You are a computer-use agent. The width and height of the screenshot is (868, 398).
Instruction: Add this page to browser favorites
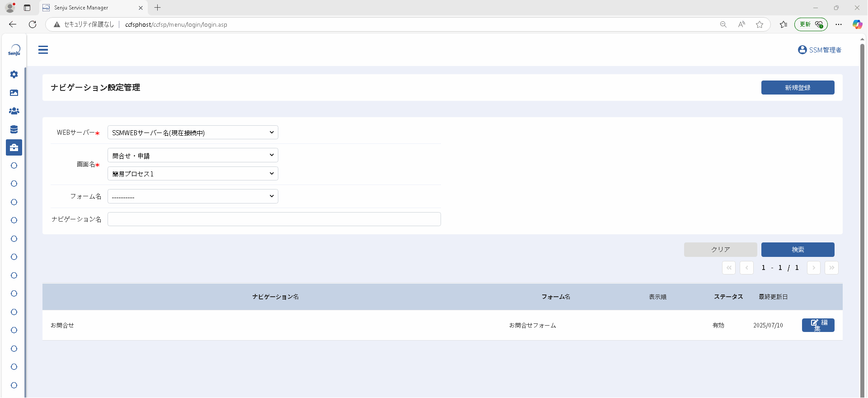tap(760, 24)
